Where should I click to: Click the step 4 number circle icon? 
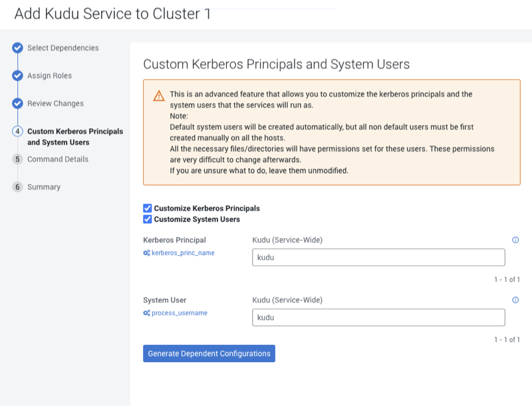(x=18, y=132)
